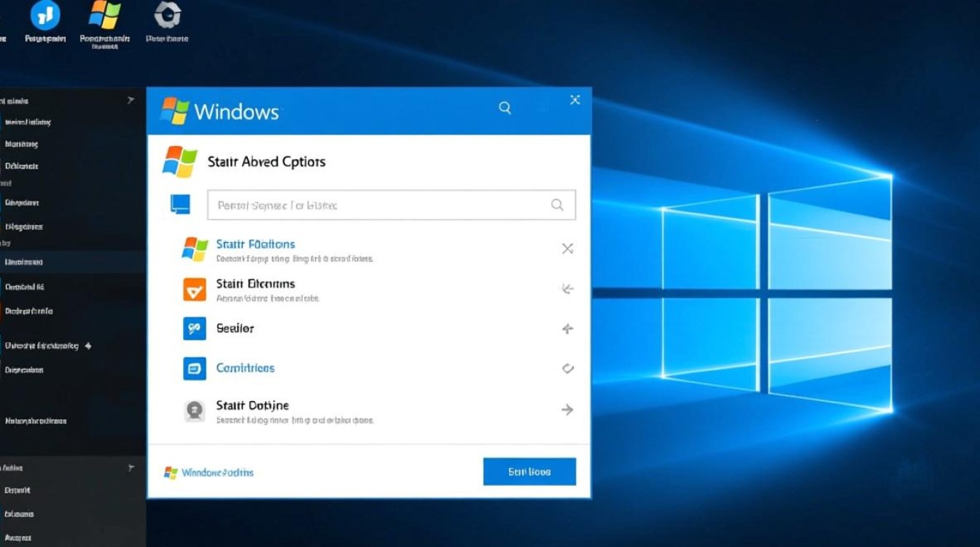The width and height of the screenshot is (980, 547).
Task: Expand the top sidebar section with the chevron
Action: pyautogui.click(x=131, y=100)
